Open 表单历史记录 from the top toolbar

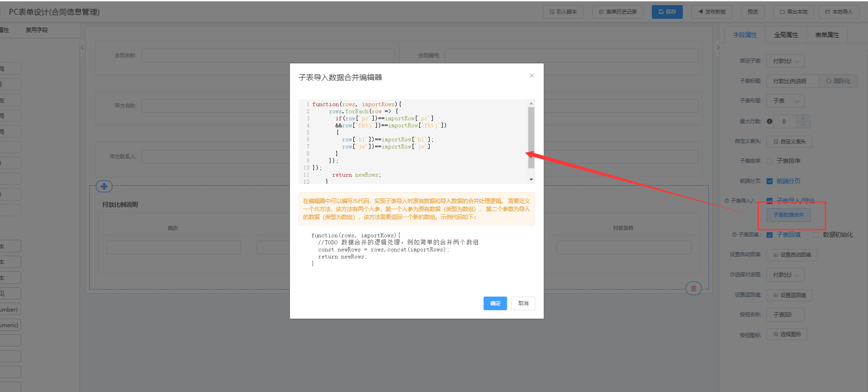tap(617, 12)
